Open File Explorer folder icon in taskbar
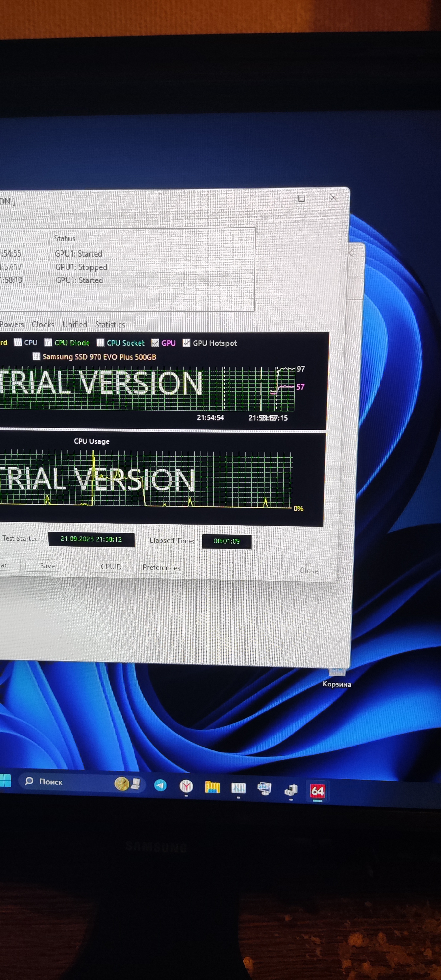Viewport: 441px width, 980px height. pos(212,787)
